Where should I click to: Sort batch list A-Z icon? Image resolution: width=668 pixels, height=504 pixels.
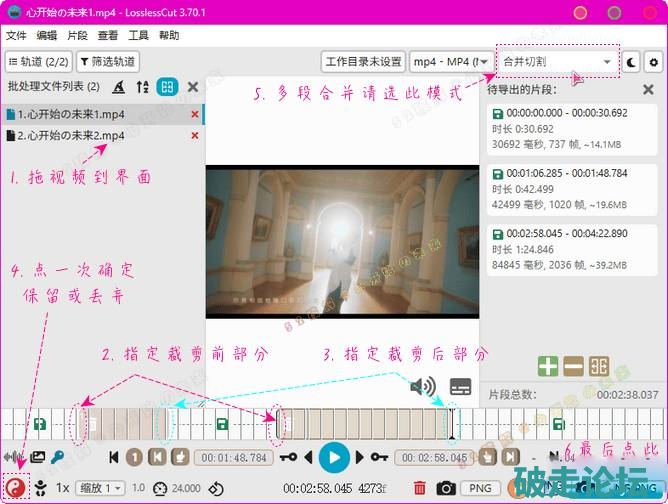tap(142, 87)
